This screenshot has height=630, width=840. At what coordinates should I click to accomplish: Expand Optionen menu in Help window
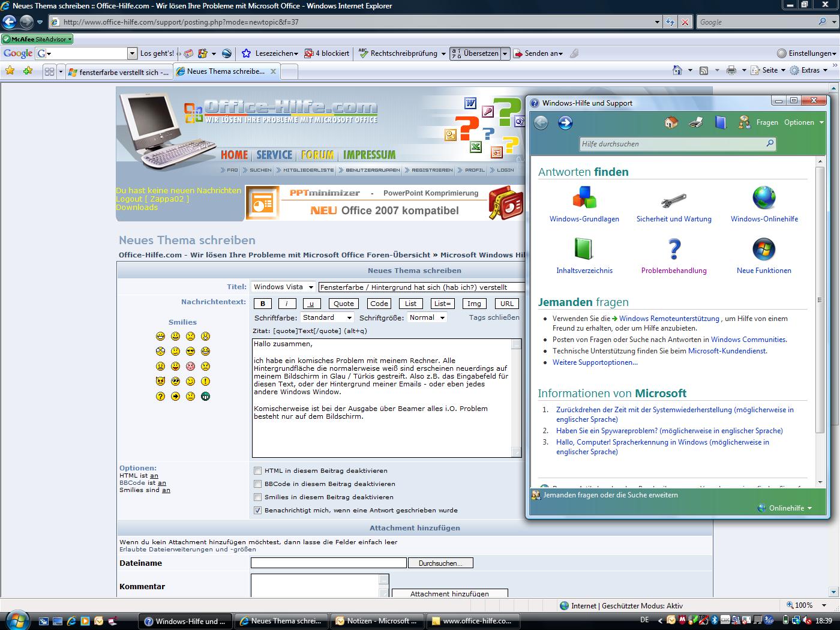804,122
